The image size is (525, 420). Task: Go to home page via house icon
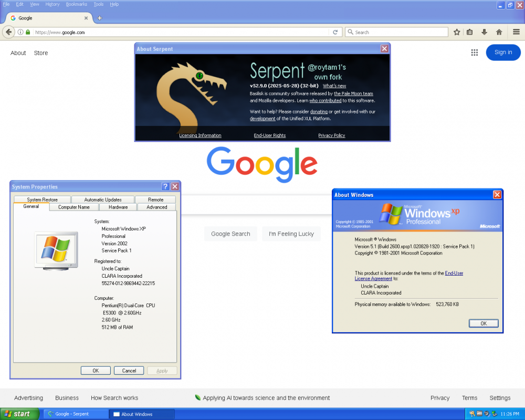(x=499, y=32)
